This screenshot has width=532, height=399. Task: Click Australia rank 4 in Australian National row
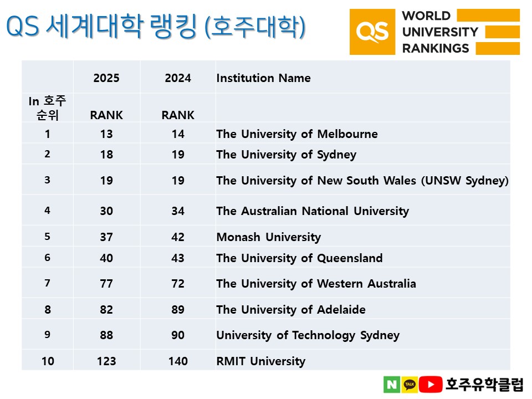coord(48,211)
